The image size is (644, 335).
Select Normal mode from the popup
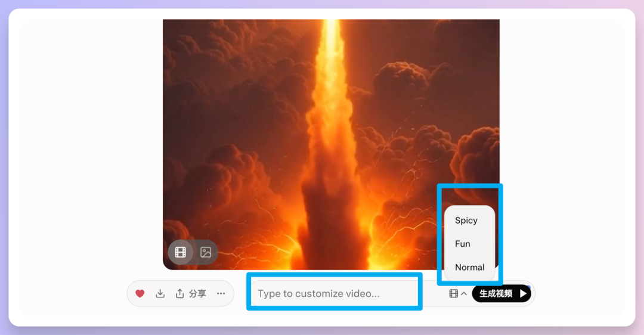(469, 267)
